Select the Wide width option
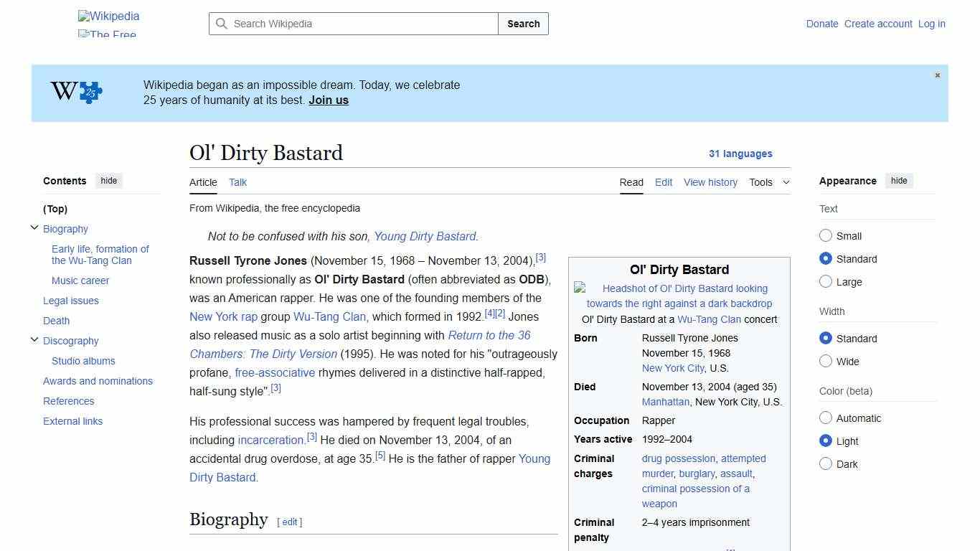The width and height of the screenshot is (980, 551). tap(826, 362)
